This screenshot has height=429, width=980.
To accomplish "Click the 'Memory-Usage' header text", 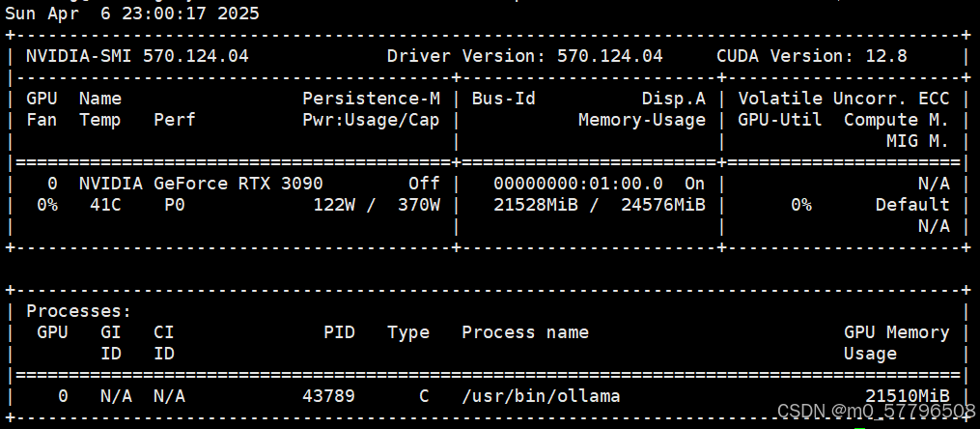I will pyautogui.click(x=642, y=120).
